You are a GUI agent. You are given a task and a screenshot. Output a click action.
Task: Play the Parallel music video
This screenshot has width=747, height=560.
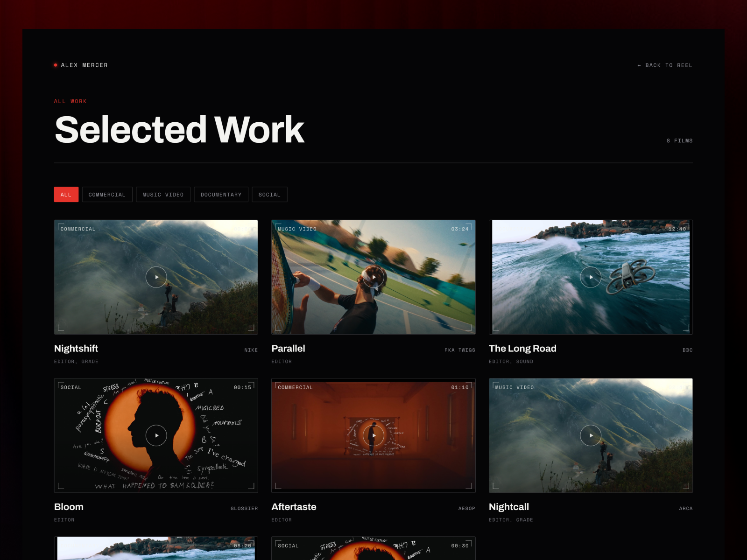(x=373, y=277)
